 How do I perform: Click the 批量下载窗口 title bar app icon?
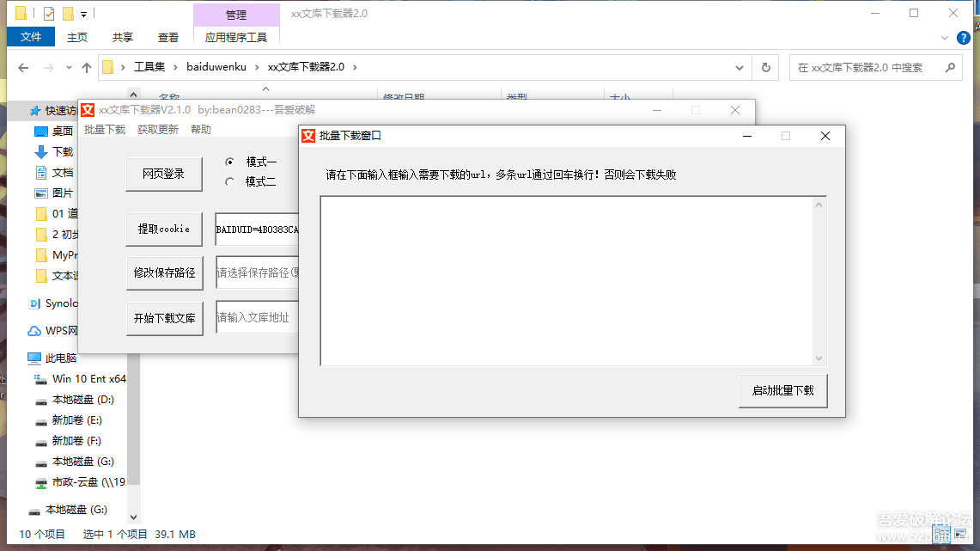click(x=308, y=136)
